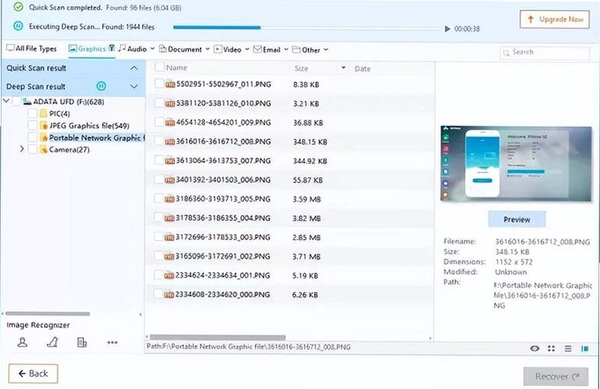Screen dimensions: 600x389
Task: Click PNG icon of 3186360-3193713_005.PNG
Action: pyautogui.click(x=170, y=199)
